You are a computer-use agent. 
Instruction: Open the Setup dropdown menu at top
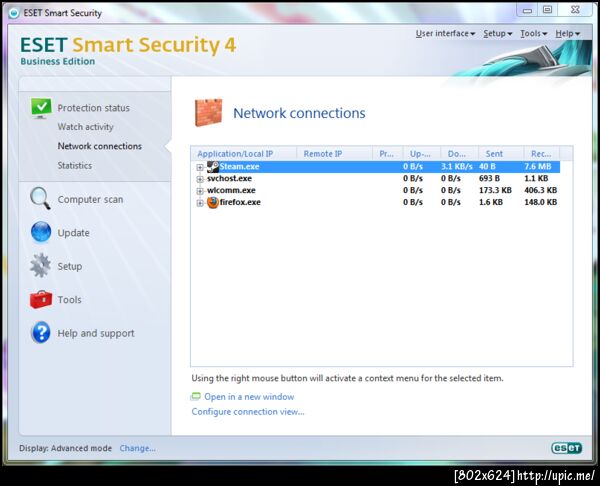click(497, 34)
